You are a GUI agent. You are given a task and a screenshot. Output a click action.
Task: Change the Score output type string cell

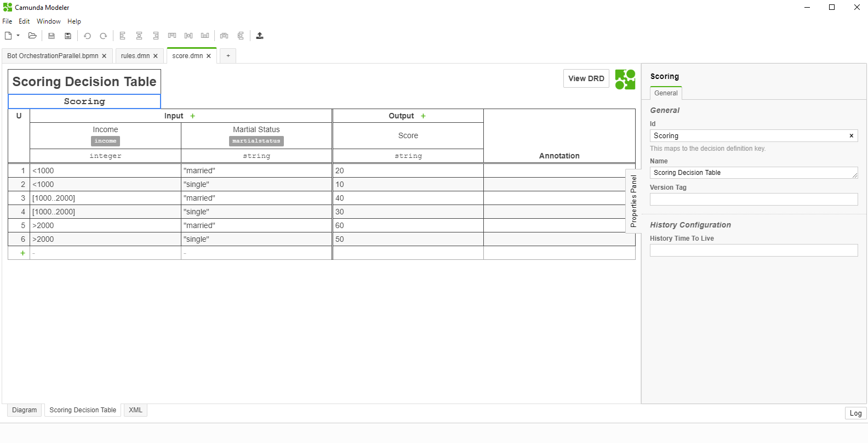(408, 156)
